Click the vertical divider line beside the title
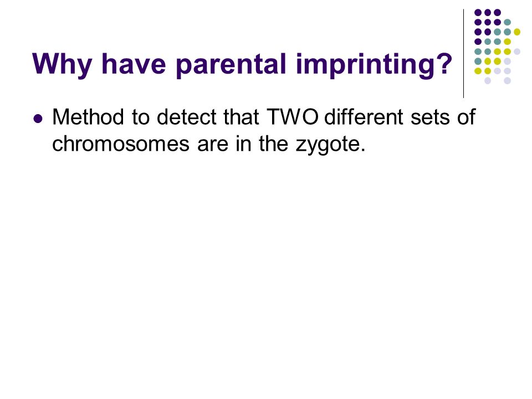This screenshot has width=532, height=399. [463, 54]
